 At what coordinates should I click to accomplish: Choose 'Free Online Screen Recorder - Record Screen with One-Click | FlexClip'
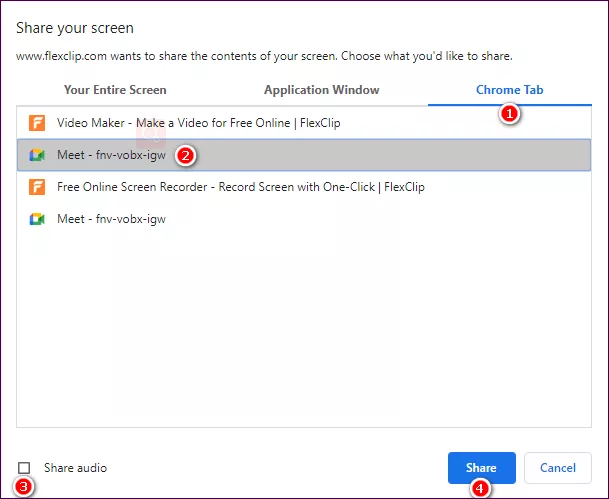(304, 187)
